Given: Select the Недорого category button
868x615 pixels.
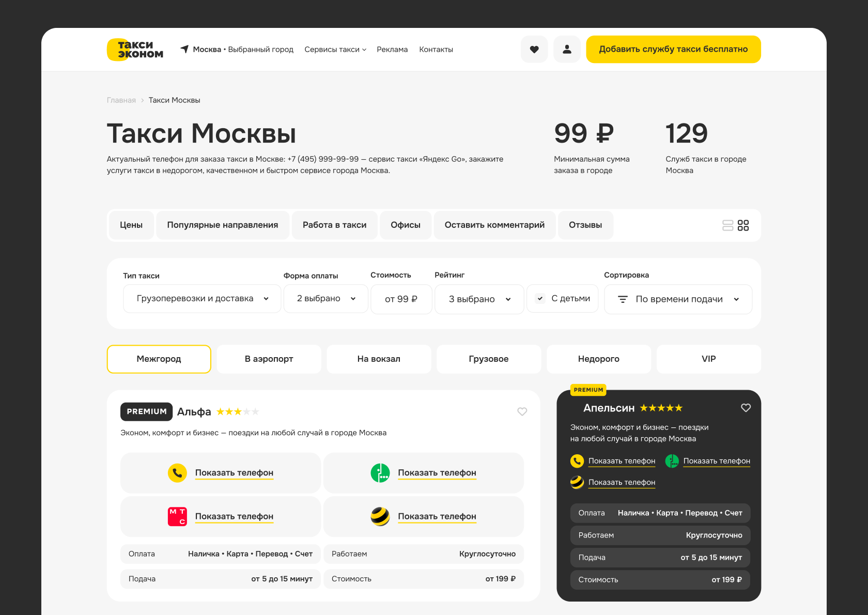Looking at the screenshot, I should (599, 359).
